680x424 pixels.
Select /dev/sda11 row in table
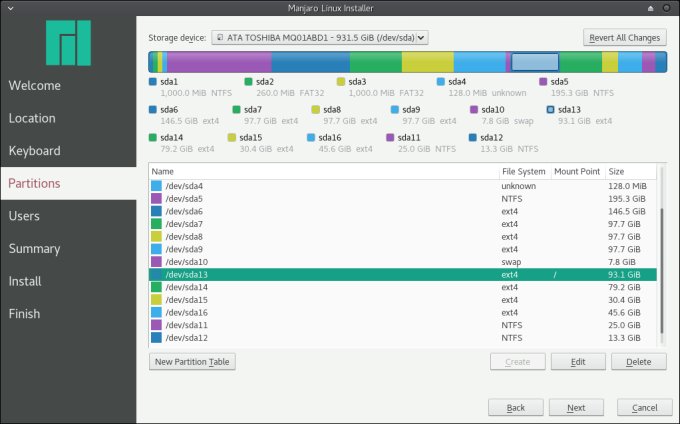402,325
